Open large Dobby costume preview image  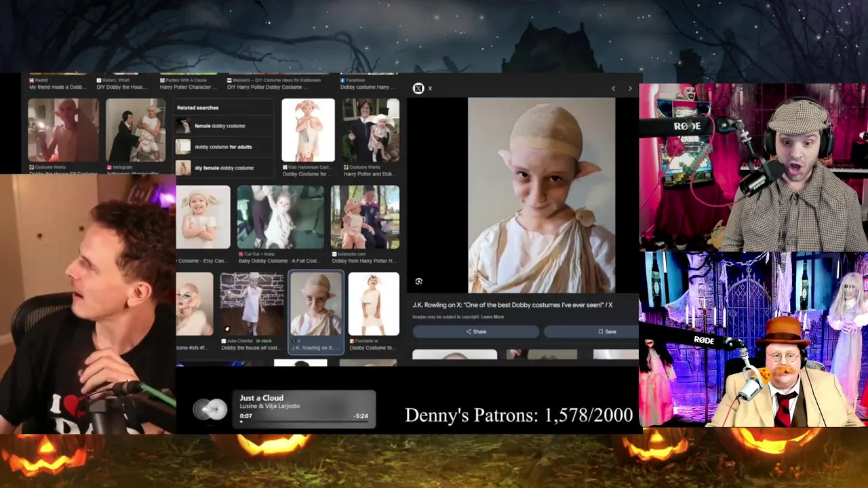(x=541, y=195)
